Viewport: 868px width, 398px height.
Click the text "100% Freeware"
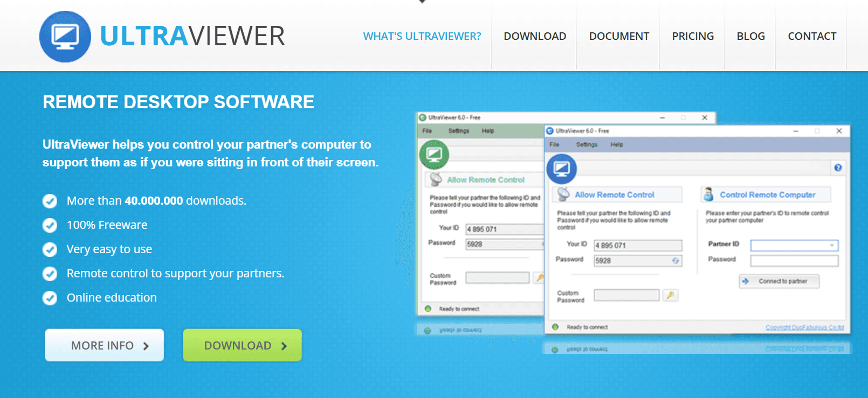[107, 225]
